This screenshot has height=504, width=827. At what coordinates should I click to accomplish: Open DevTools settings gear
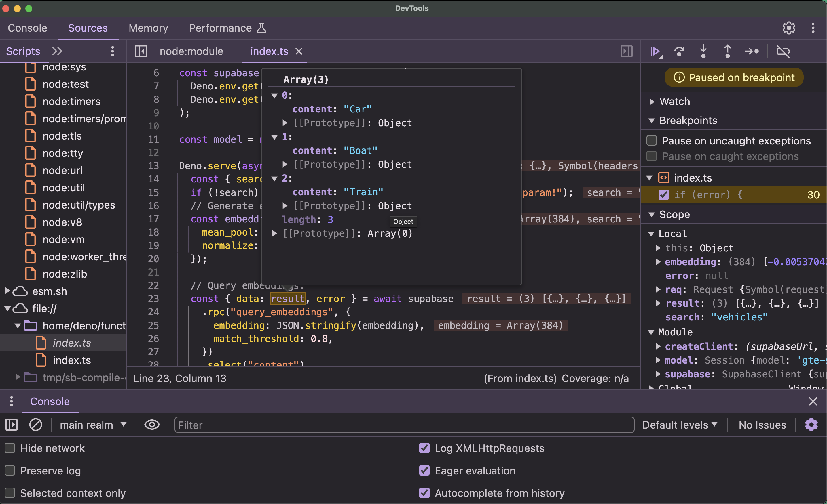tap(788, 28)
